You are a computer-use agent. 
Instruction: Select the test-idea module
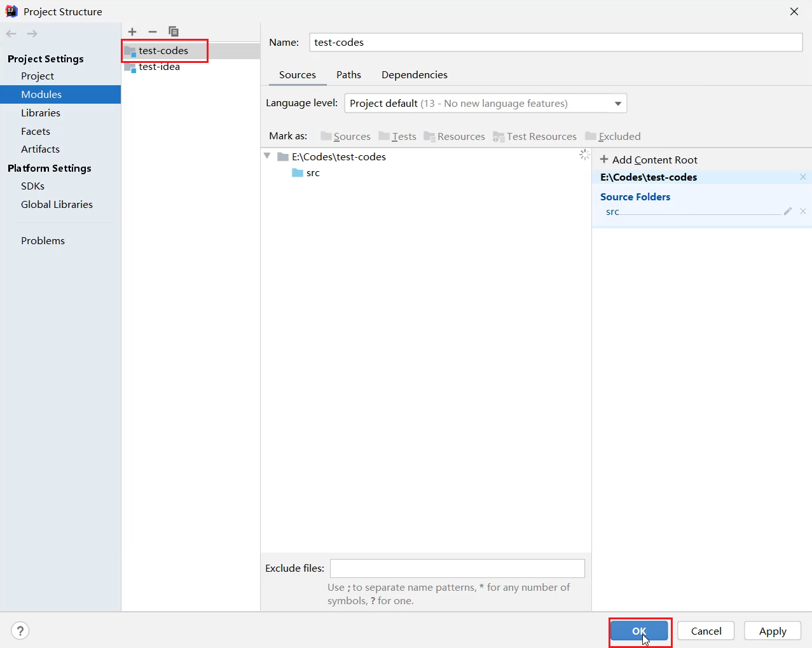pos(159,67)
